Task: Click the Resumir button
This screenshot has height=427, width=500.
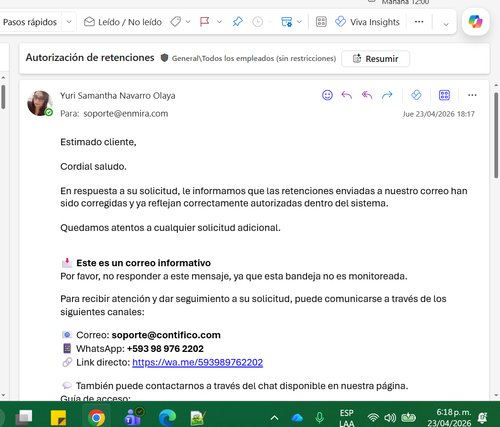Action: coord(376,59)
